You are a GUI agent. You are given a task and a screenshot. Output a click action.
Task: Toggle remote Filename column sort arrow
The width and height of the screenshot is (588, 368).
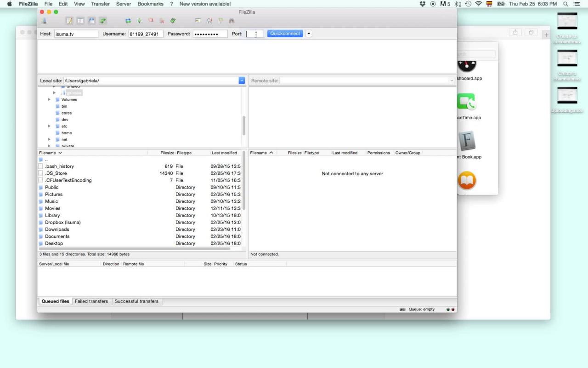pos(271,153)
